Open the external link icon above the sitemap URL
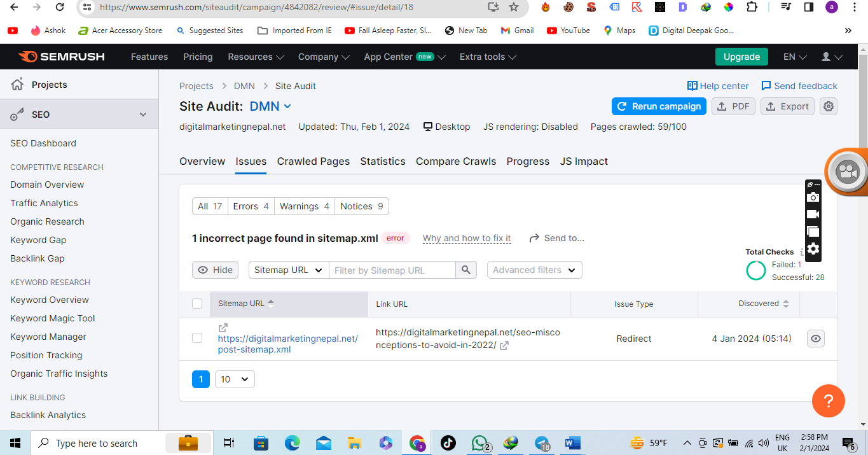 point(223,328)
